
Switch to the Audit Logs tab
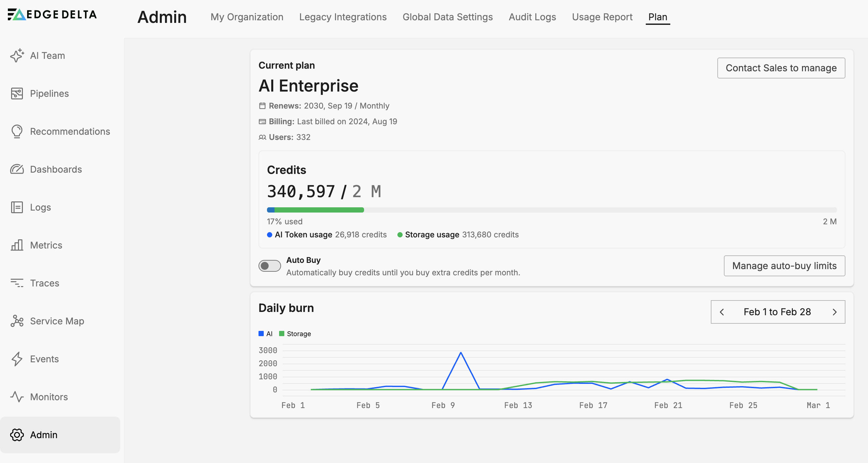point(532,17)
